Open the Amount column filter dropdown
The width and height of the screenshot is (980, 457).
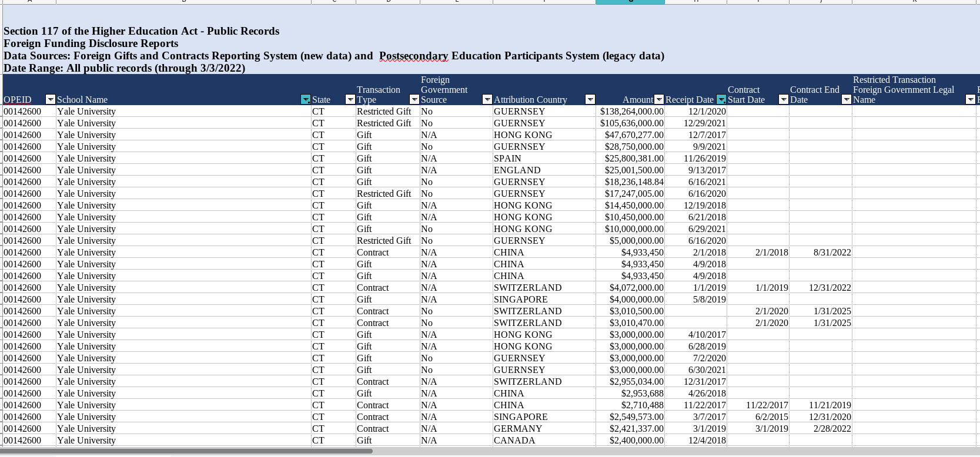[659, 100]
